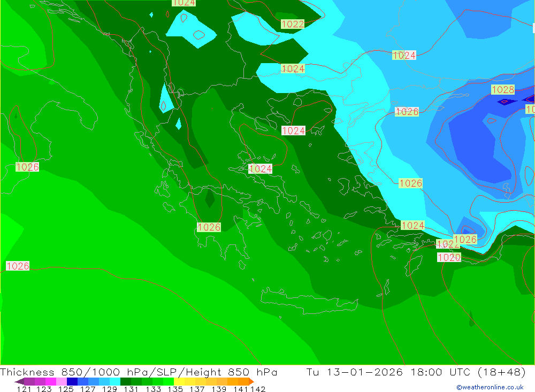Click legend value 133
This screenshot has height=392, width=535.
tap(153, 389)
